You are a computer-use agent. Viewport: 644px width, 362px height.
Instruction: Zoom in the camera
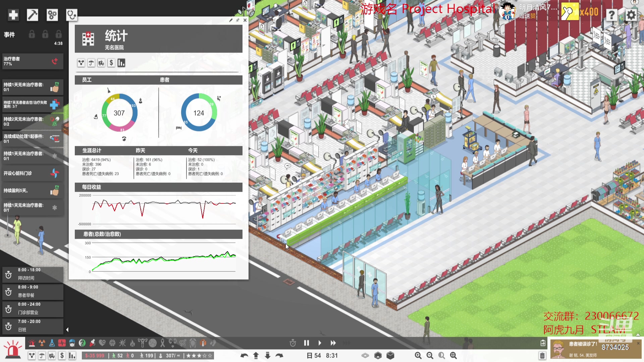pos(418,356)
